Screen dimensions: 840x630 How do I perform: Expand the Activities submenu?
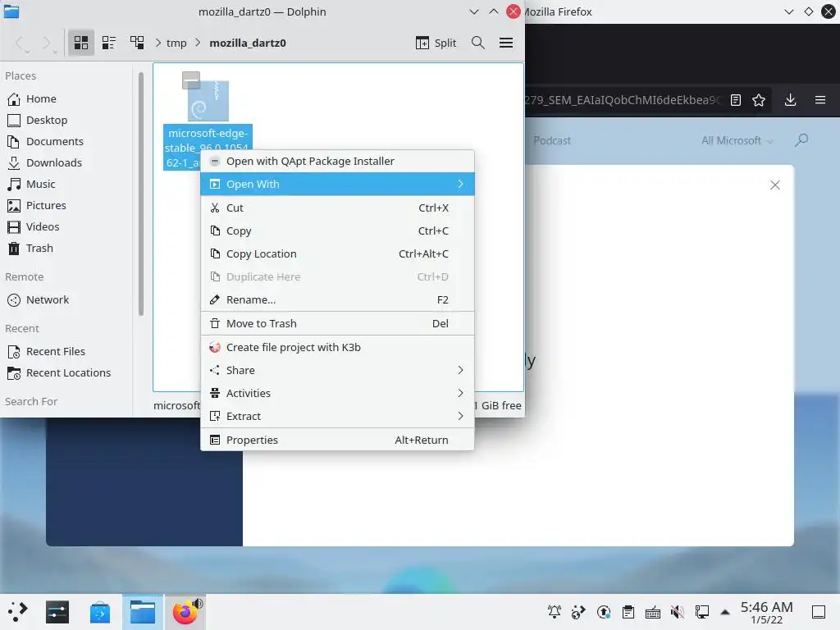(x=337, y=393)
